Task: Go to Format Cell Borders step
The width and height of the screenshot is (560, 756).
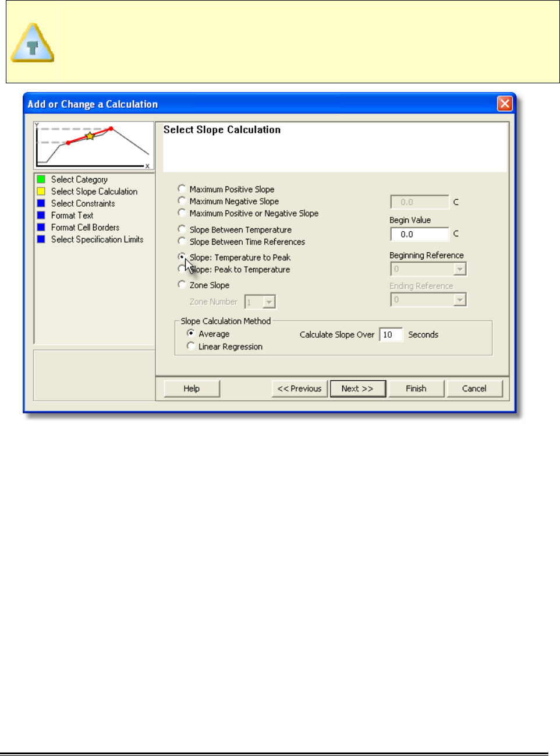Action: tap(85, 227)
